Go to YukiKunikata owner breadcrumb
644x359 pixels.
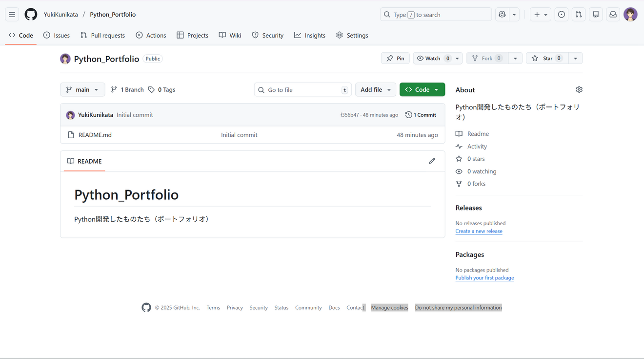(x=61, y=15)
